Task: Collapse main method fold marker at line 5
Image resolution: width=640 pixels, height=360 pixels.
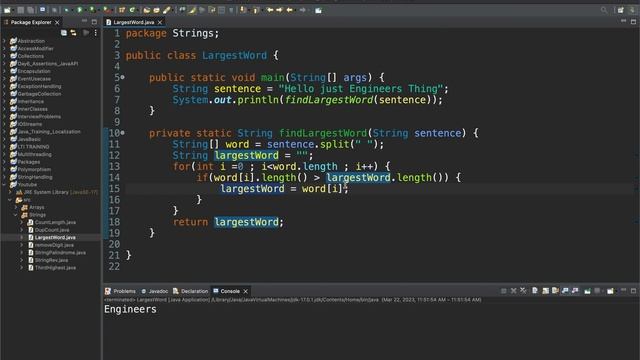Action: point(122,77)
